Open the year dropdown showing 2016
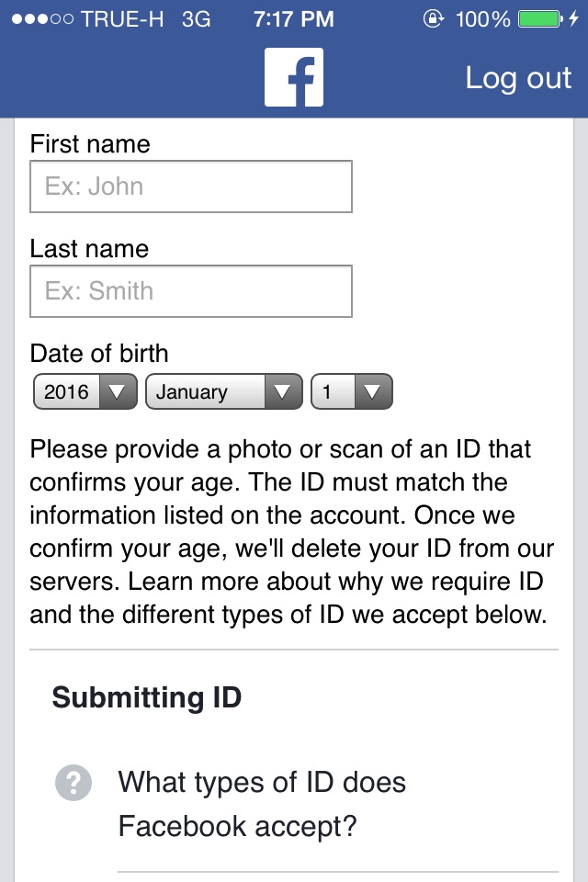 pos(85,391)
